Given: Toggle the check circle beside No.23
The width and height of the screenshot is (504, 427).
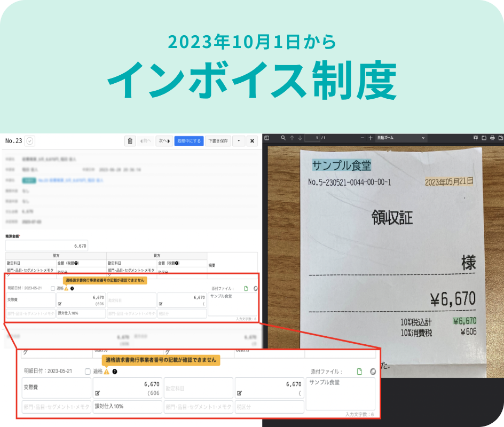Looking at the screenshot, I should 30,141.
